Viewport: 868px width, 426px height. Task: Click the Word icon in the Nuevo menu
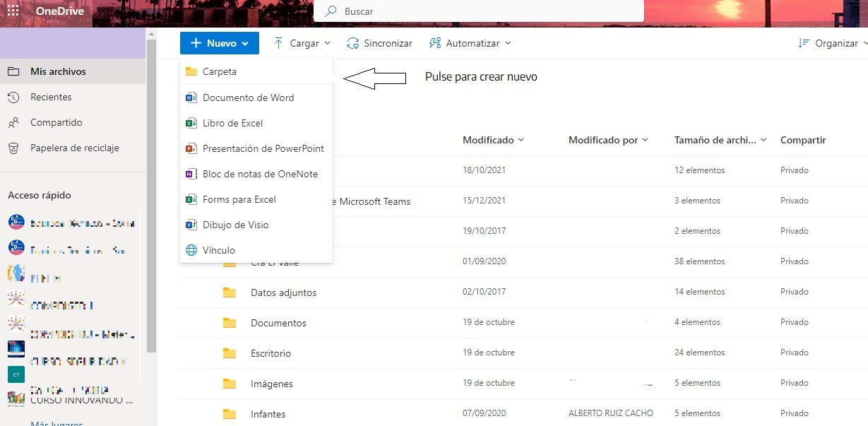click(191, 97)
